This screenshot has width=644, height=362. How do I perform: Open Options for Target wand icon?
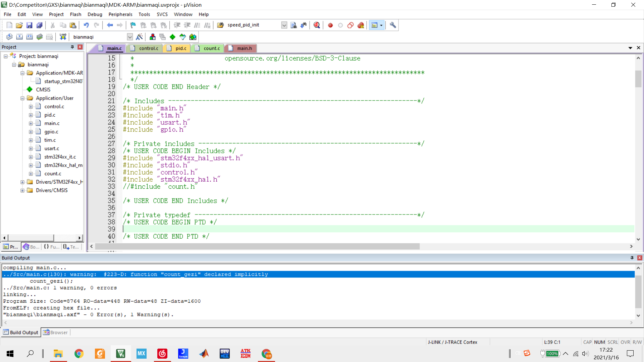pos(140,37)
